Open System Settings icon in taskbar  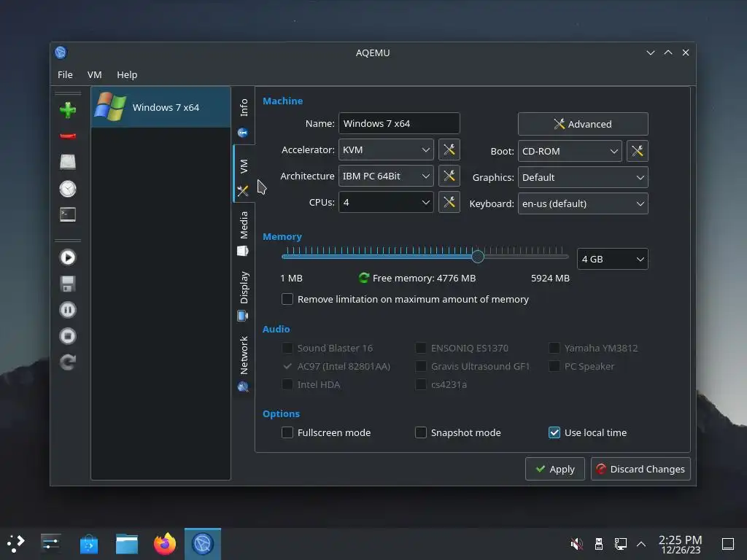(50, 543)
